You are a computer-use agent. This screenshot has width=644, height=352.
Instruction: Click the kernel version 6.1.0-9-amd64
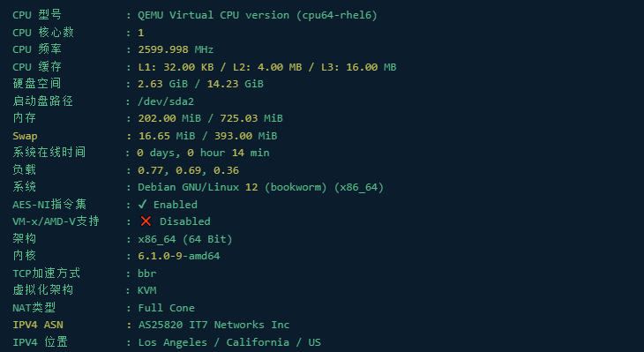click(179, 256)
